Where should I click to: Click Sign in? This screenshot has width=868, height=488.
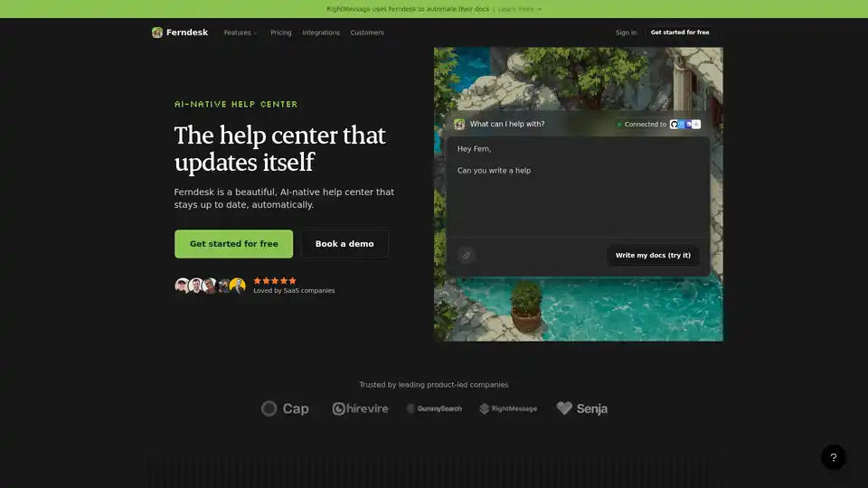click(626, 33)
